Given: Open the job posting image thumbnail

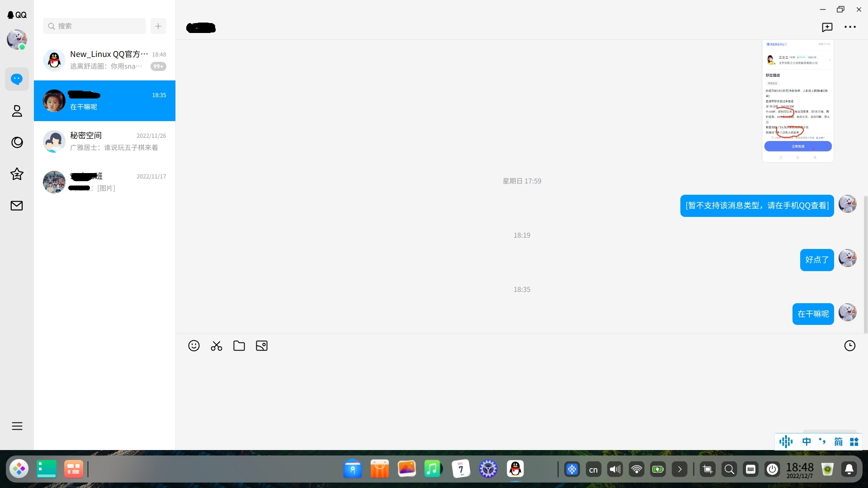Looking at the screenshot, I should point(797,101).
